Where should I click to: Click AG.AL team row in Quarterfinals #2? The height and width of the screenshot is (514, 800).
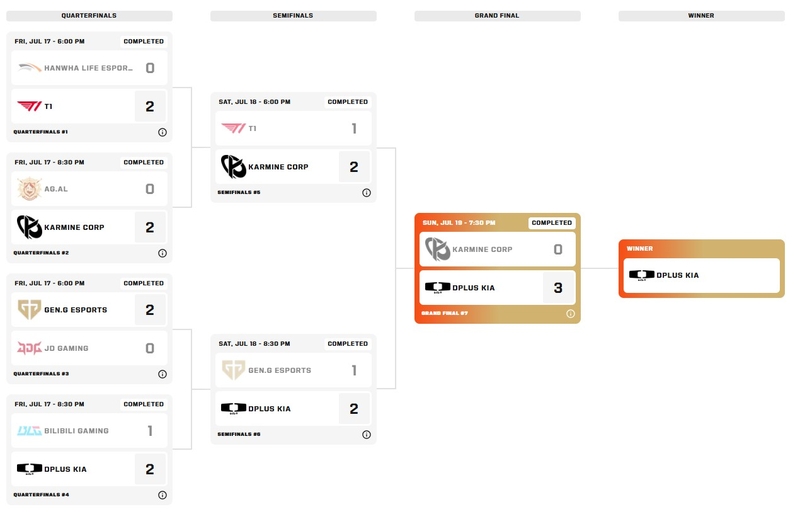point(89,189)
